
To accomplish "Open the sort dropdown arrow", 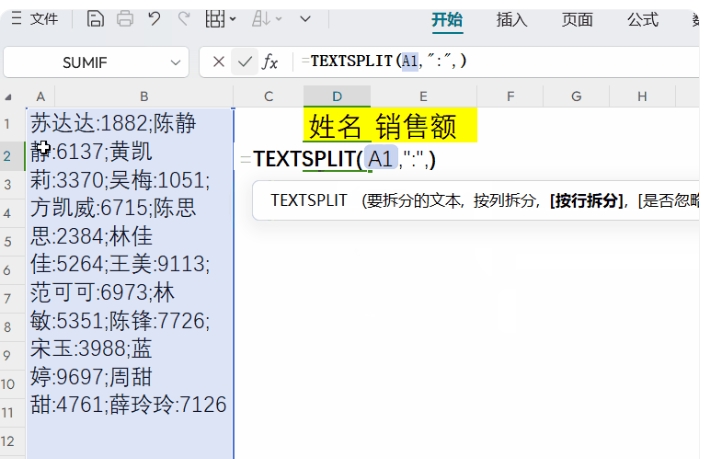I will (x=279, y=19).
